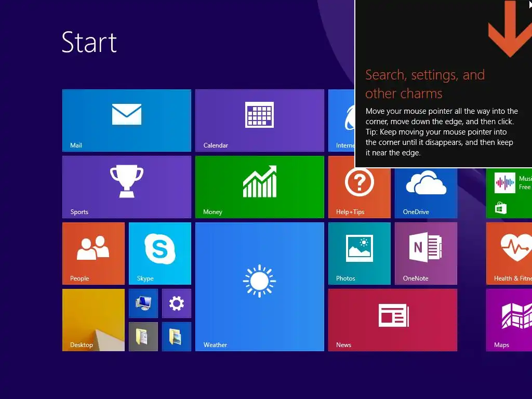532x399 pixels.
Task: Go to the Desktop tile
Action: [x=94, y=320]
